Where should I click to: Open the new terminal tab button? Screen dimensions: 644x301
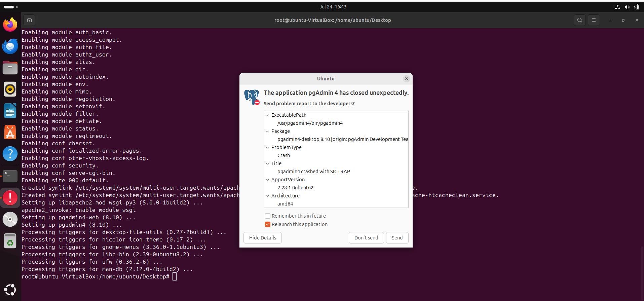29,20
